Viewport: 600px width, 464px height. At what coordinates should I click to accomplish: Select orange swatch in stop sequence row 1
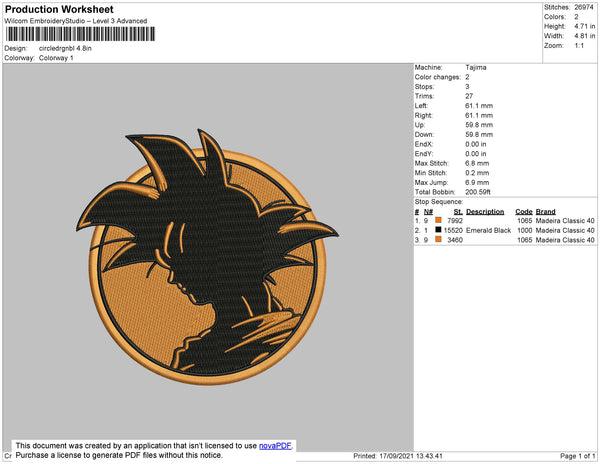(439, 220)
